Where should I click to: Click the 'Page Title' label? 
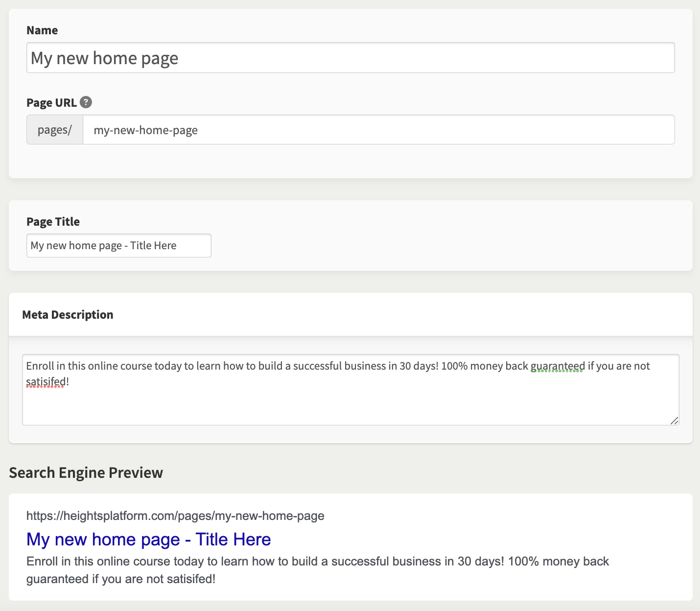pyautogui.click(x=53, y=222)
